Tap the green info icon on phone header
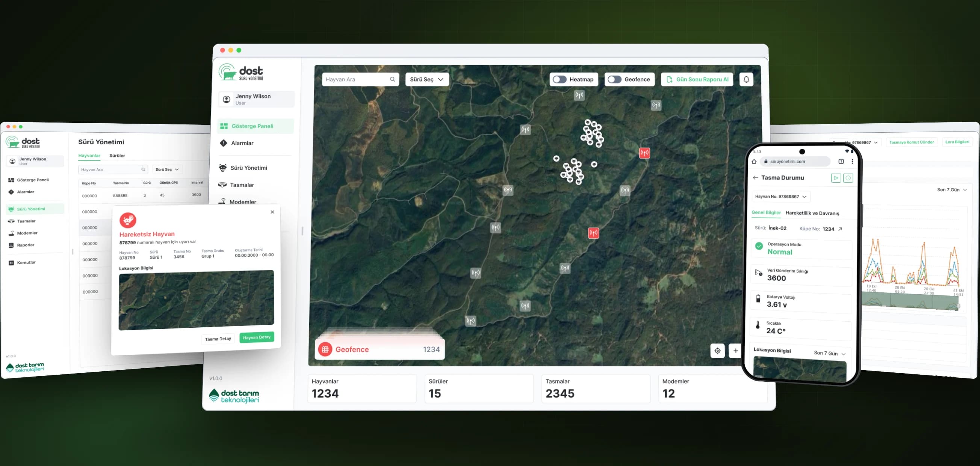 (x=848, y=178)
